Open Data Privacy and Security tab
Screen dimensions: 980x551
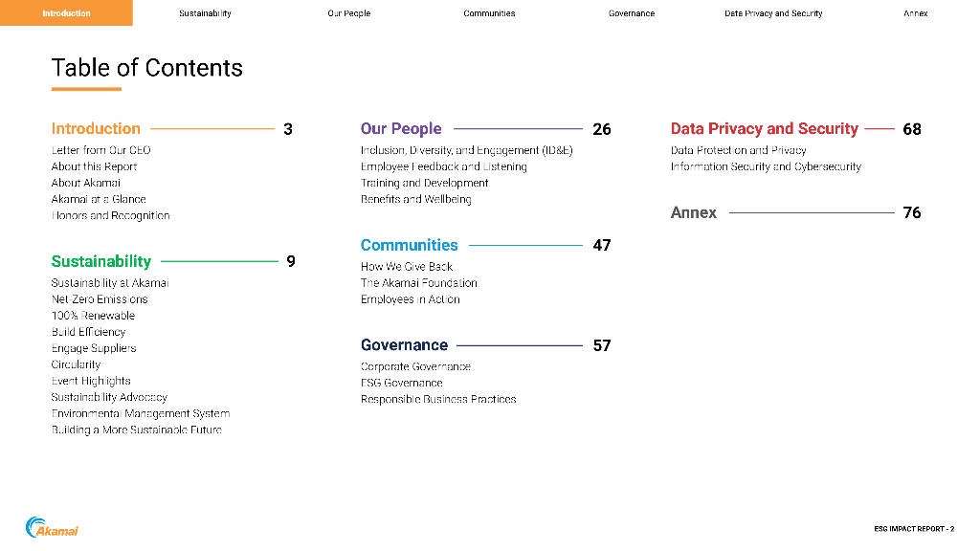pyautogui.click(x=773, y=13)
